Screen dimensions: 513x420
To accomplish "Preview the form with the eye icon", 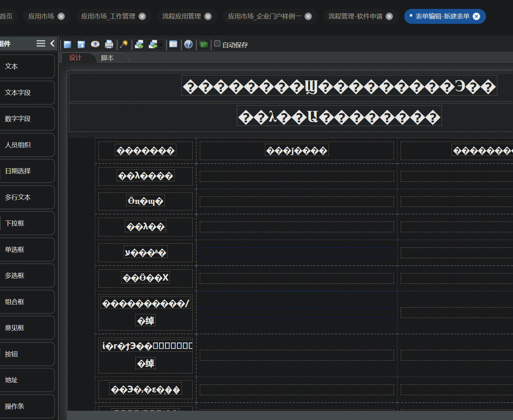I will click(95, 44).
